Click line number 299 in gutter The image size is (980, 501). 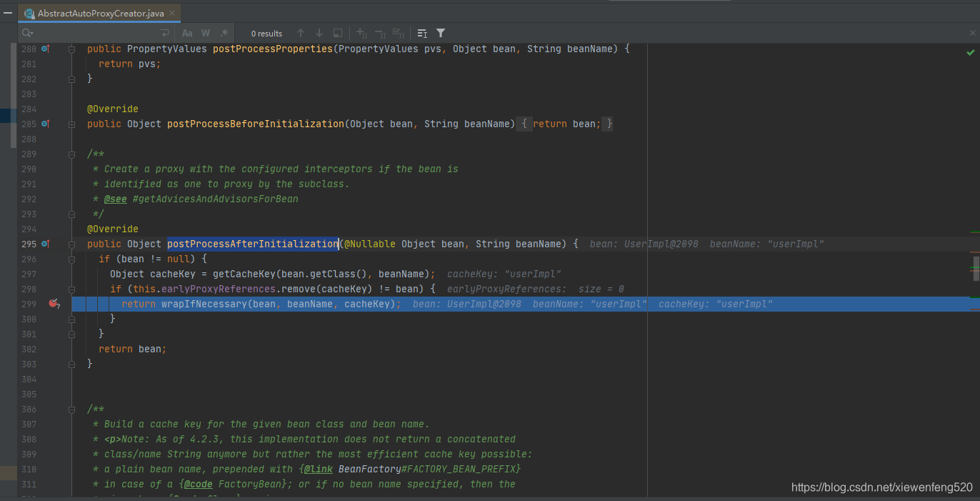[x=29, y=304]
